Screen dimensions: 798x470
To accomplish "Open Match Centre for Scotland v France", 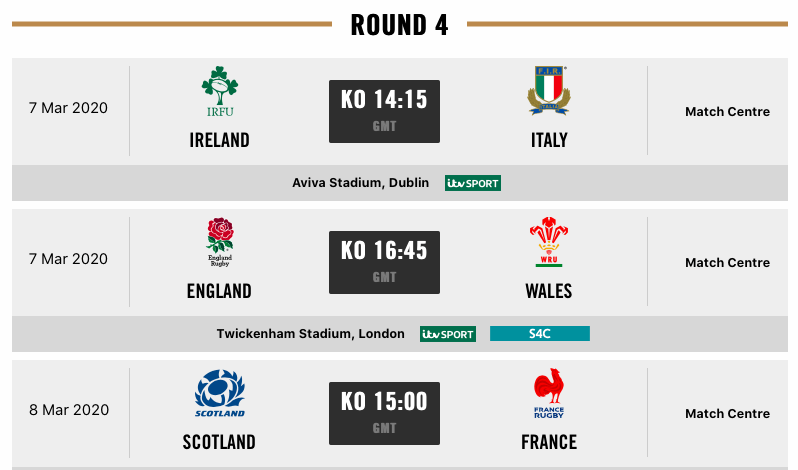I will pos(727,414).
